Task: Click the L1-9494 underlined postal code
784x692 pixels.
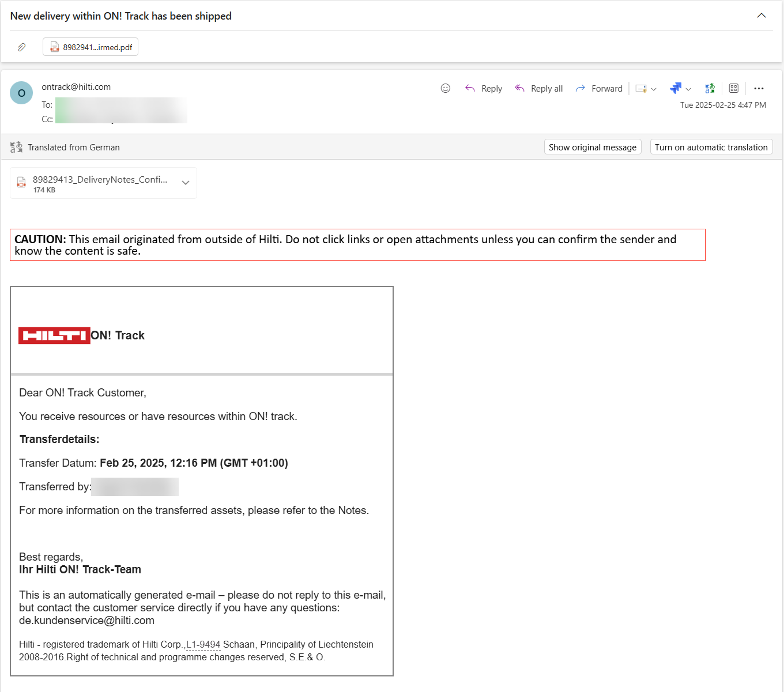Action: point(203,644)
